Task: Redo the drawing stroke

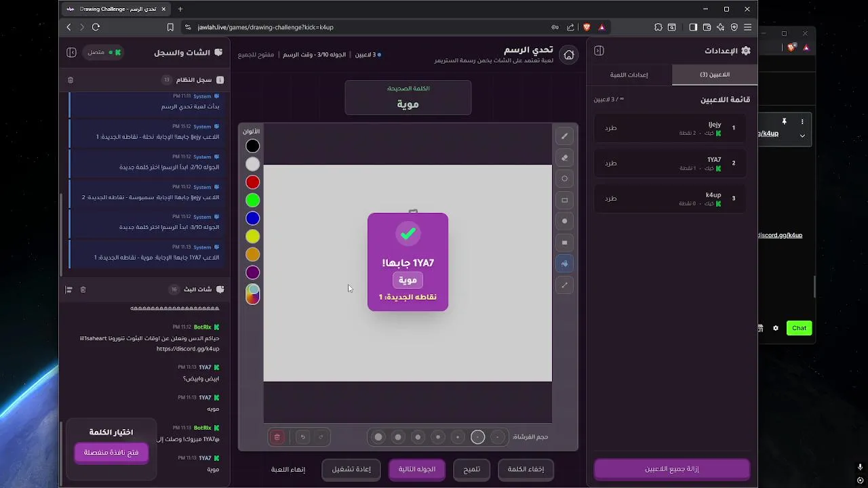Action: click(x=321, y=437)
